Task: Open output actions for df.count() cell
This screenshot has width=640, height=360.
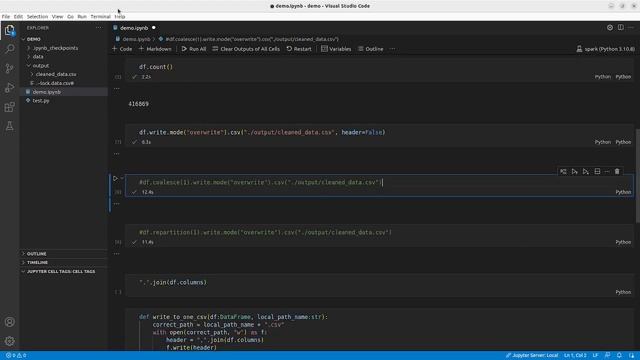Action: pyautogui.click(x=117, y=89)
